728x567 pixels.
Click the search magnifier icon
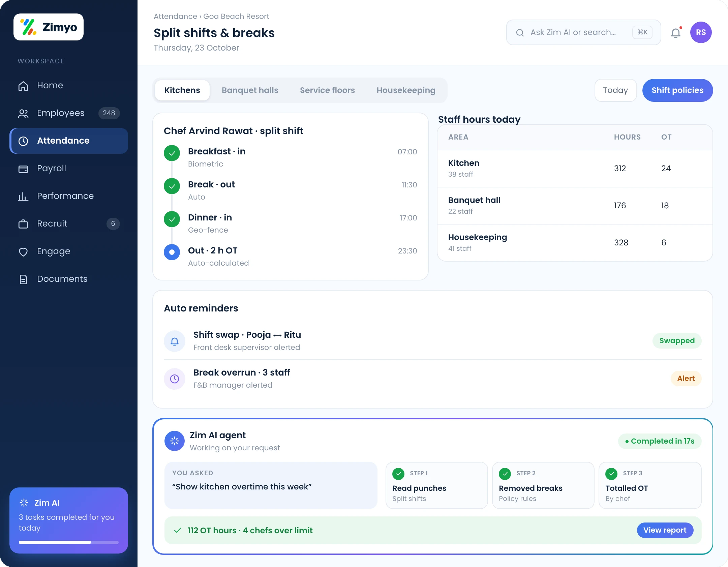pyautogui.click(x=520, y=33)
